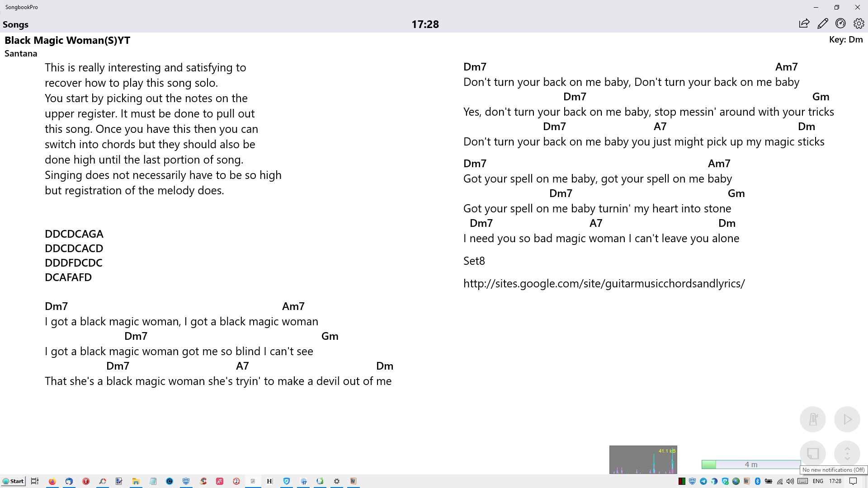Open the volume speaker tray icon
This screenshot has height=488, width=868.
790,481
